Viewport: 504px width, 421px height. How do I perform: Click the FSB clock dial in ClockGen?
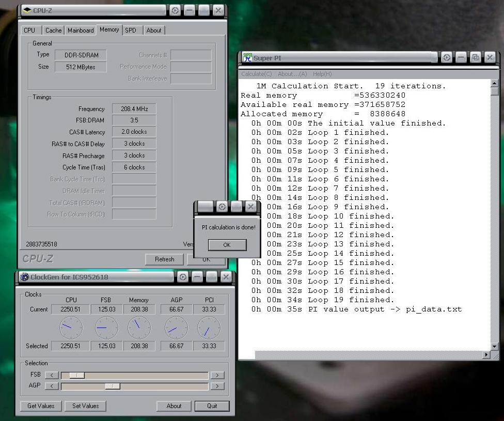106,328
